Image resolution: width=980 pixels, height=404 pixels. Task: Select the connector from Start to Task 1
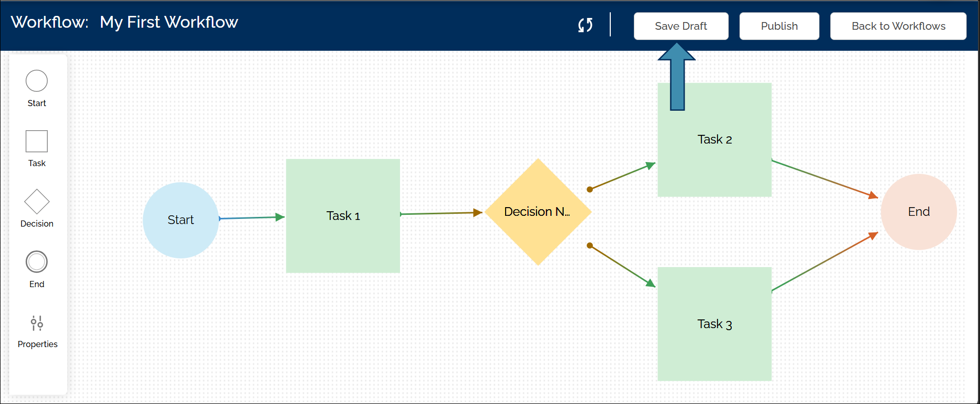point(251,218)
